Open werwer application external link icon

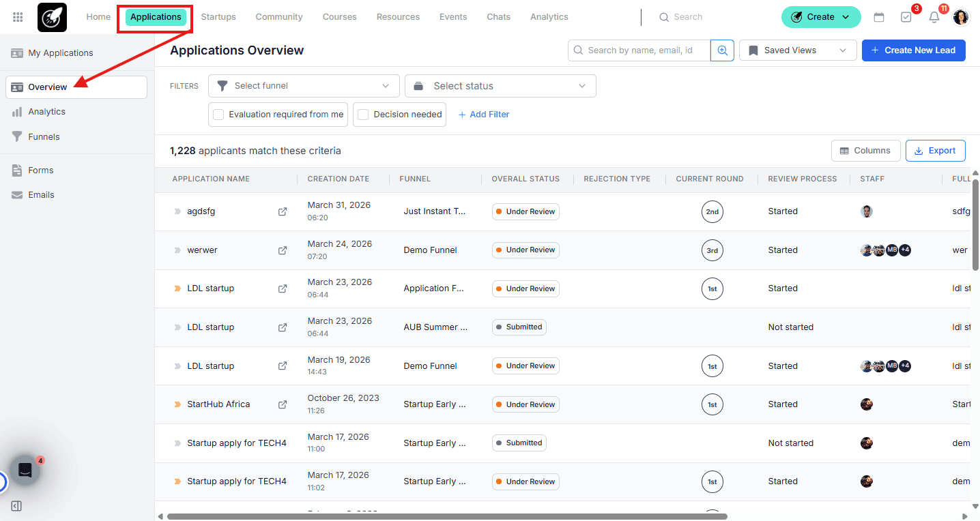coord(283,250)
